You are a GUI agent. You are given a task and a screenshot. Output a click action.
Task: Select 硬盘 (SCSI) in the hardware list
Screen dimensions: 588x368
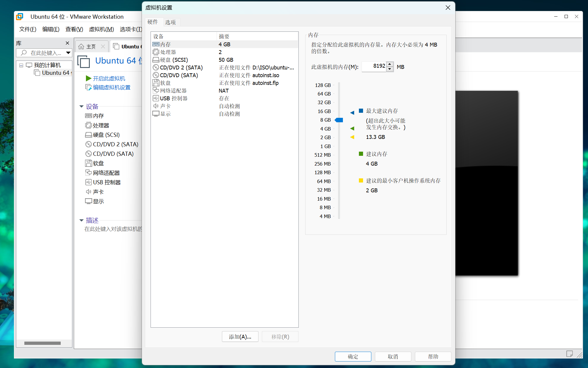point(224,60)
